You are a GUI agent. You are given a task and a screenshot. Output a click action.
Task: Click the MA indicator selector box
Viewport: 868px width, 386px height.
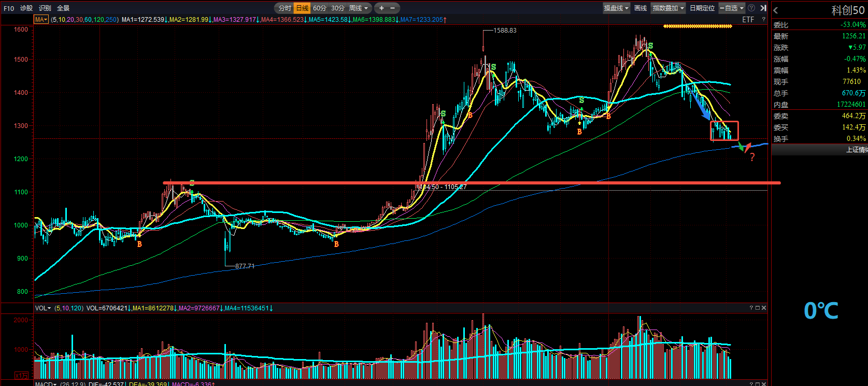coord(41,20)
